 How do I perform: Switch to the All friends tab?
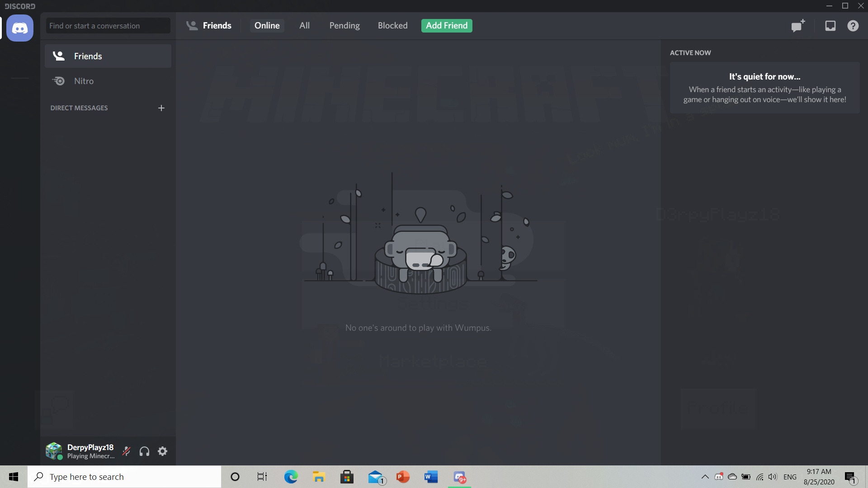[304, 26]
